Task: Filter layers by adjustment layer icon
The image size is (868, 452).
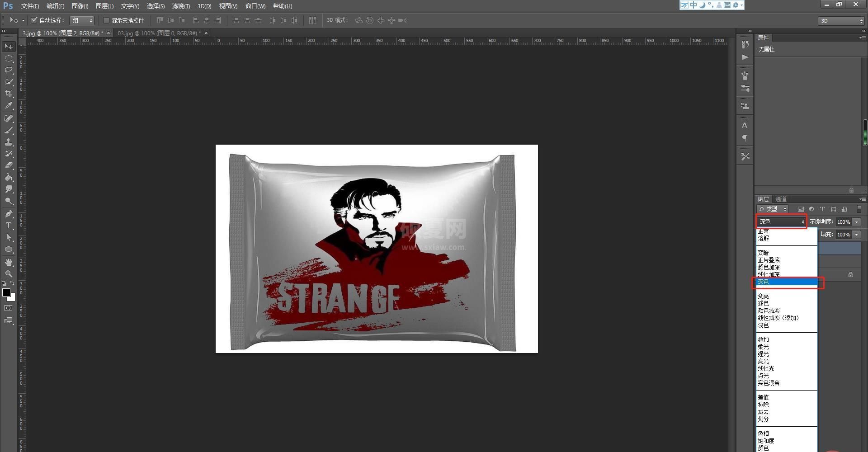Action: pos(811,209)
